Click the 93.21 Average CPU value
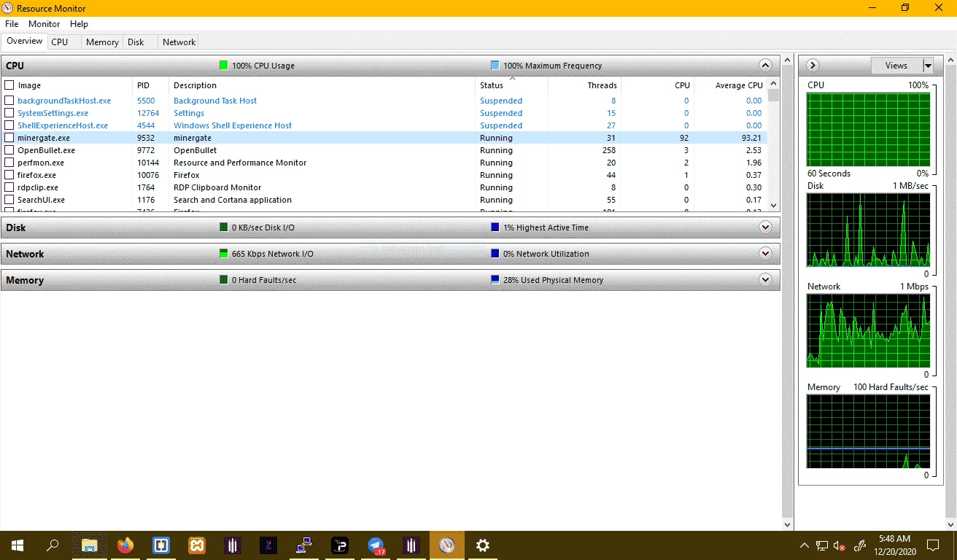Viewport: 957px width, 560px height. coord(751,138)
